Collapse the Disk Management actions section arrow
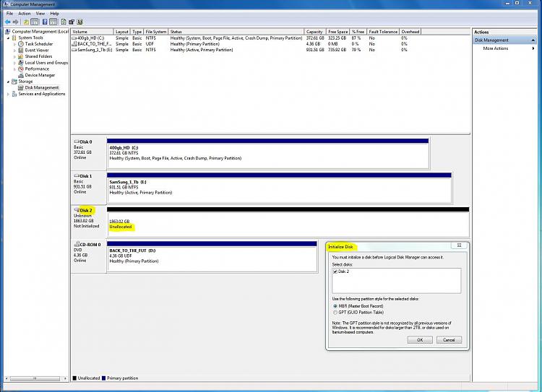 pyautogui.click(x=533, y=40)
